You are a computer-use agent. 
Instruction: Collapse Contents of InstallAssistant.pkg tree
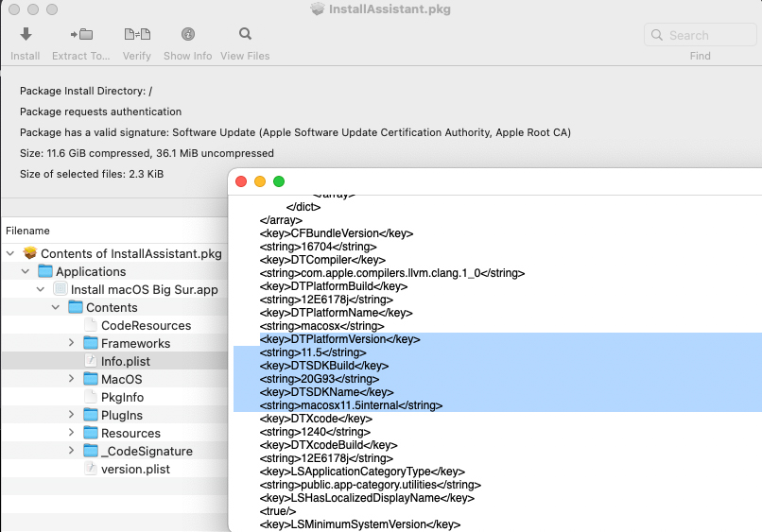10,253
